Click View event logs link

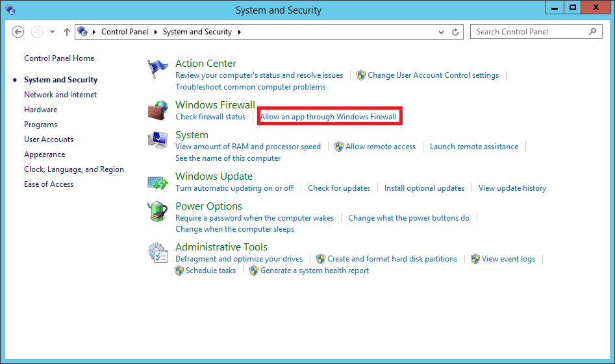508,259
